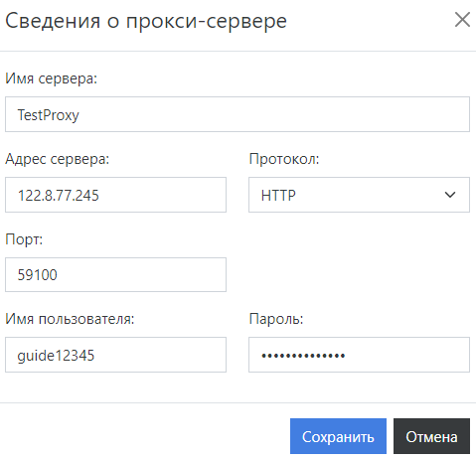Click the username field containing guide12345
Screen dimensions: 476x460
115,355
